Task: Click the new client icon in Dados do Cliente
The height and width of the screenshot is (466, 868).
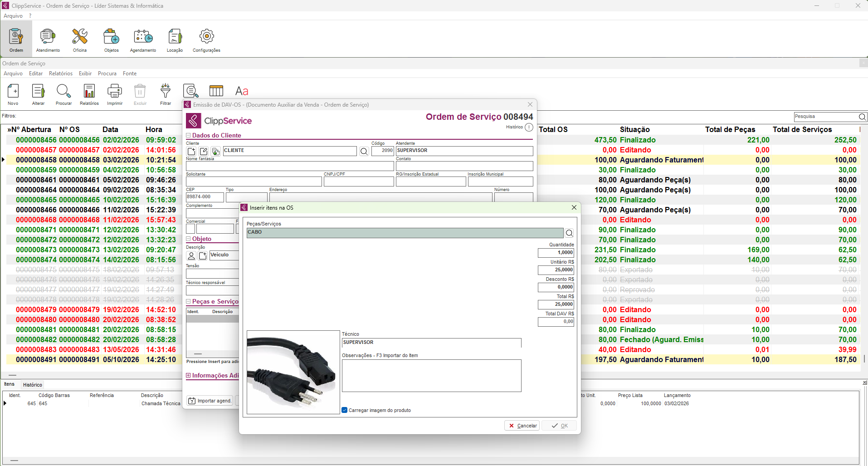Action: tap(191, 151)
